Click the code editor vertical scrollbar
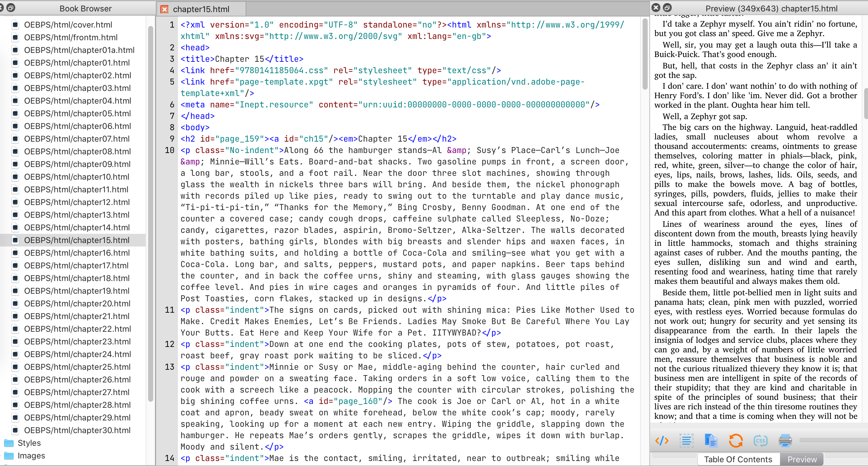Viewport: 868px width, 467px height. pyautogui.click(x=645, y=54)
